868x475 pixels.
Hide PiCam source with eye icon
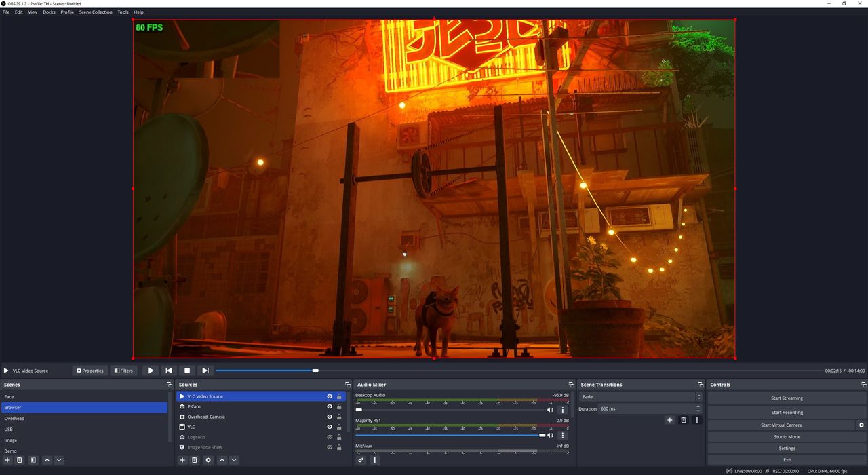pos(330,406)
